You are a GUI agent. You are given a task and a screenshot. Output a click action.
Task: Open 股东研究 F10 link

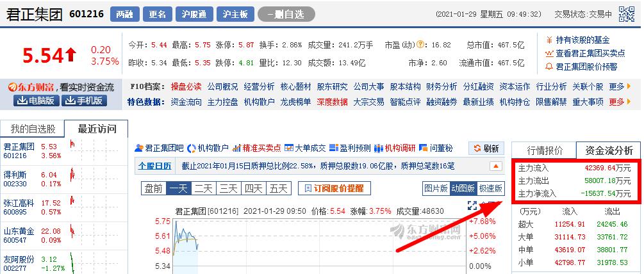click(x=332, y=87)
